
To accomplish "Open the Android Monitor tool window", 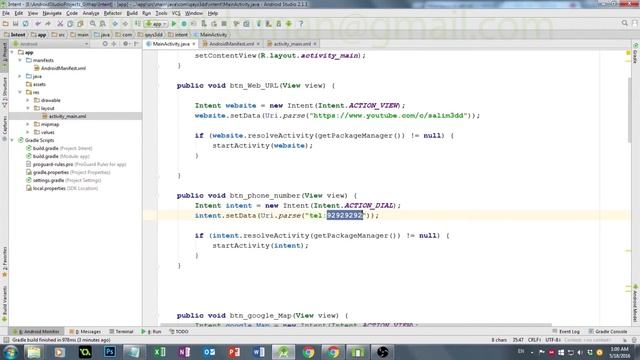I will tap(36, 331).
